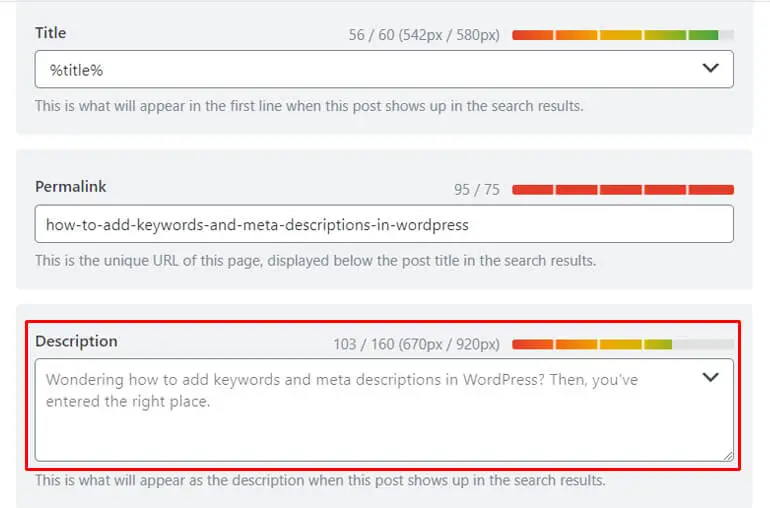
Task: Select the Description field label
Action: pyautogui.click(x=76, y=341)
